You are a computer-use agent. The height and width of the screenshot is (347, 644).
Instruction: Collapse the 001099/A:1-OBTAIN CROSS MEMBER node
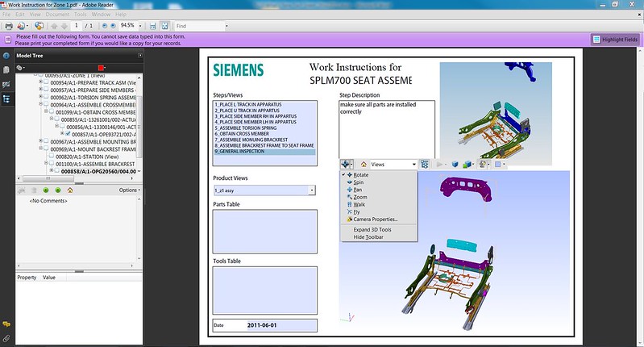[46, 112]
